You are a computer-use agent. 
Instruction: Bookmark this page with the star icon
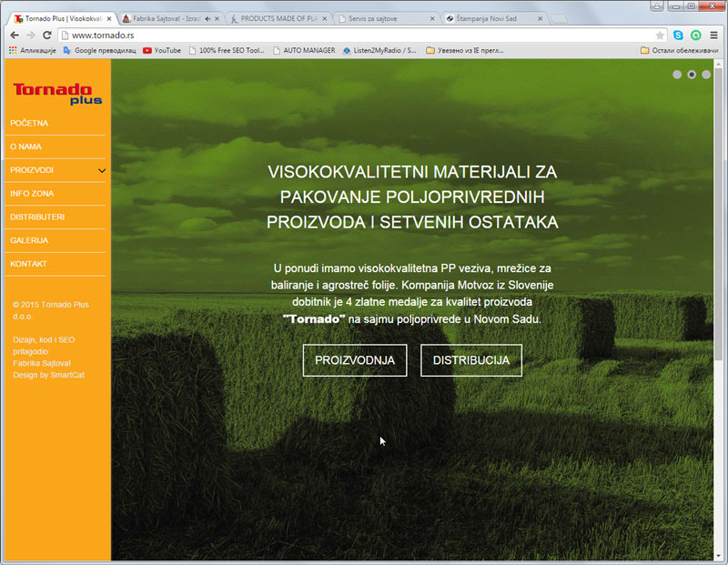pos(660,35)
